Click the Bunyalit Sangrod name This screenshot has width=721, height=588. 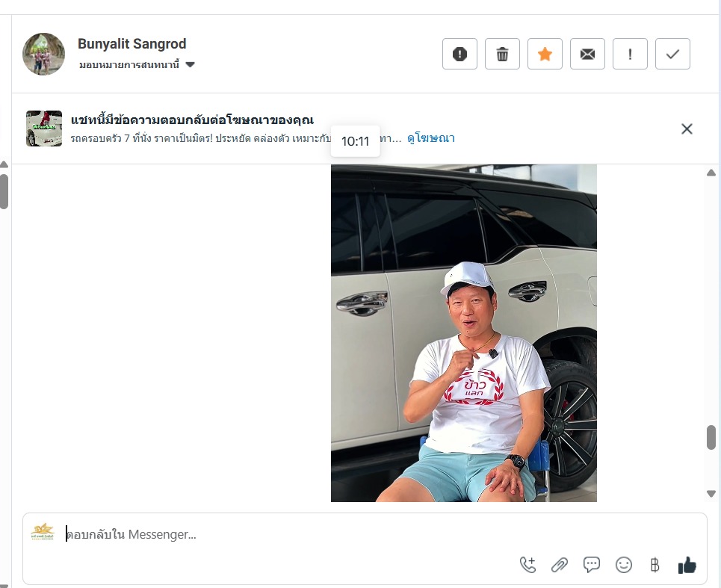(x=132, y=44)
